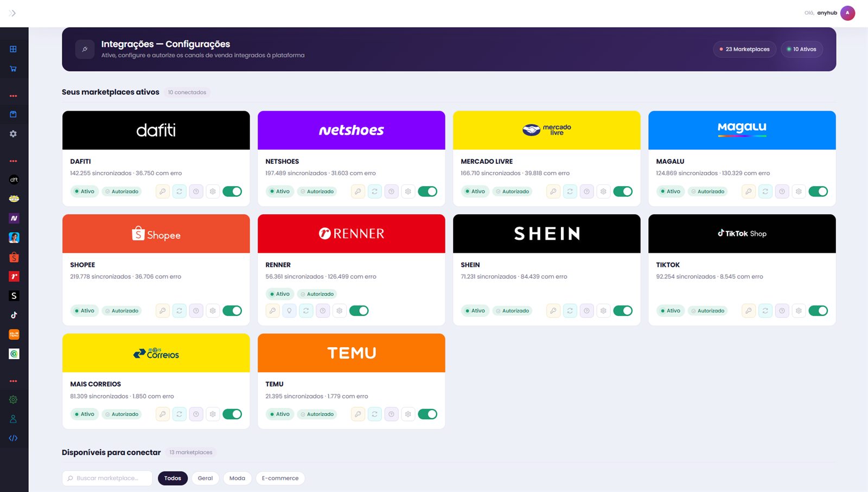Click the Temu banner thumbnail

(x=352, y=353)
